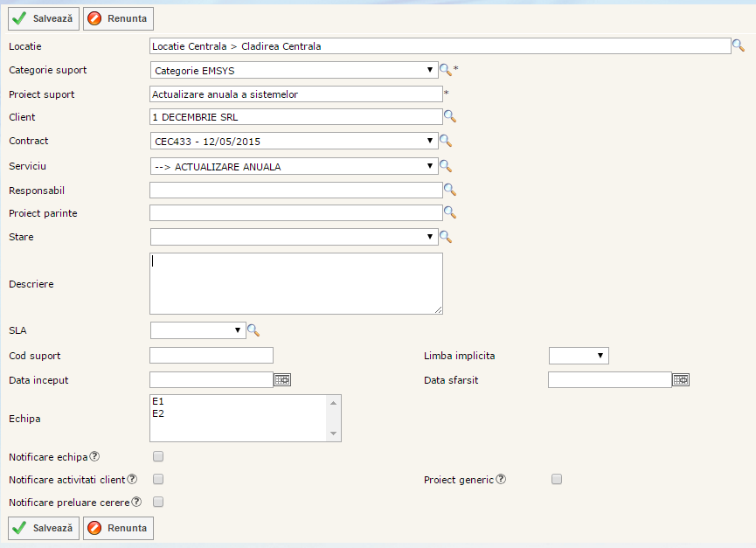Click the top Salvează button
This screenshot has width=756, height=548.
point(44,18)
